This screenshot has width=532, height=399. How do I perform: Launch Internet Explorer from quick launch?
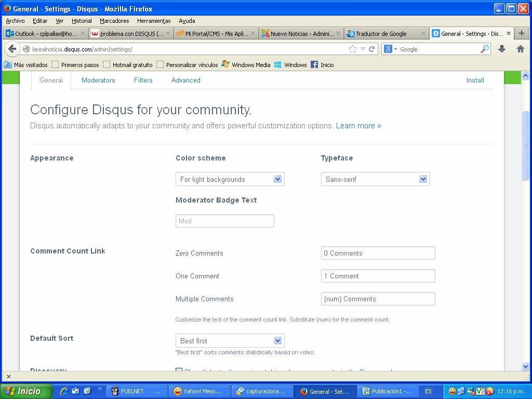point(63,391)
